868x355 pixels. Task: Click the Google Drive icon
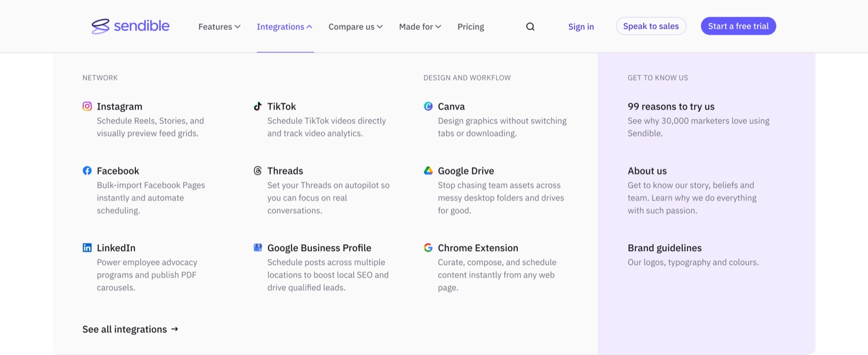pyautogui.click(x=428, y=170)
